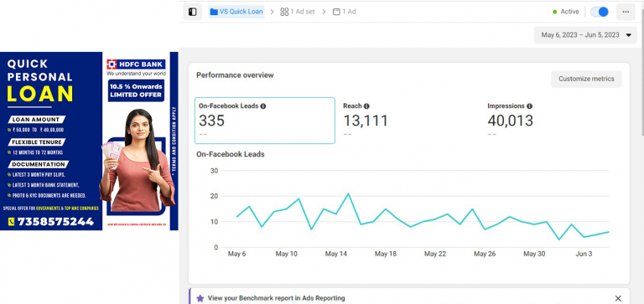644x304 pixels.
Task: Click the ad set grid icon
Action: [x=284, y=12]
